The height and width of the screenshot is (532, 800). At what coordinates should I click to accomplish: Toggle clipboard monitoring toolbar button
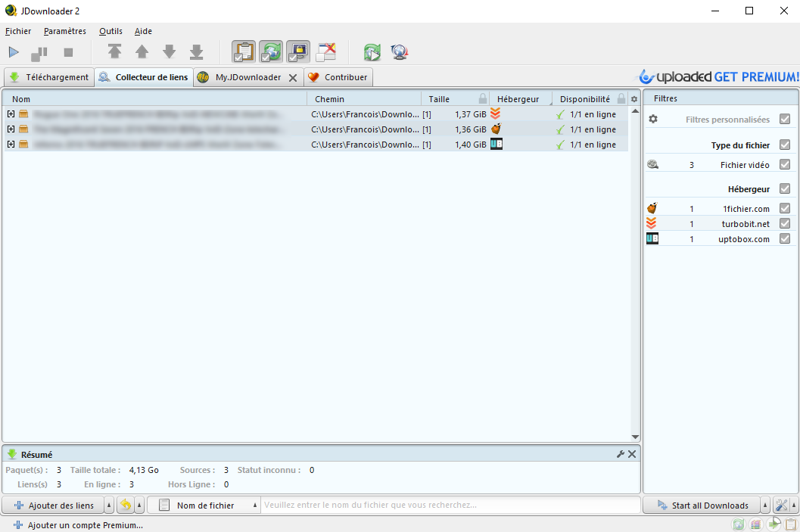coord(244,51)
